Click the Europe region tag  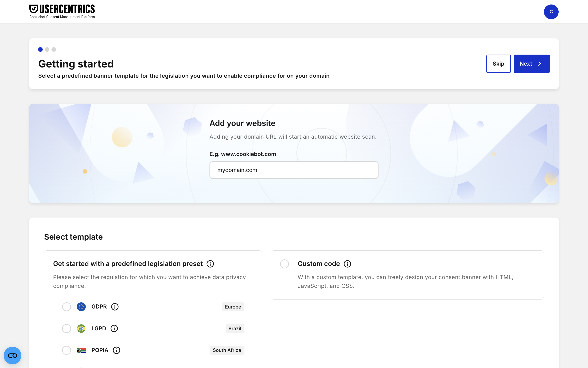(x=233, y=307)
